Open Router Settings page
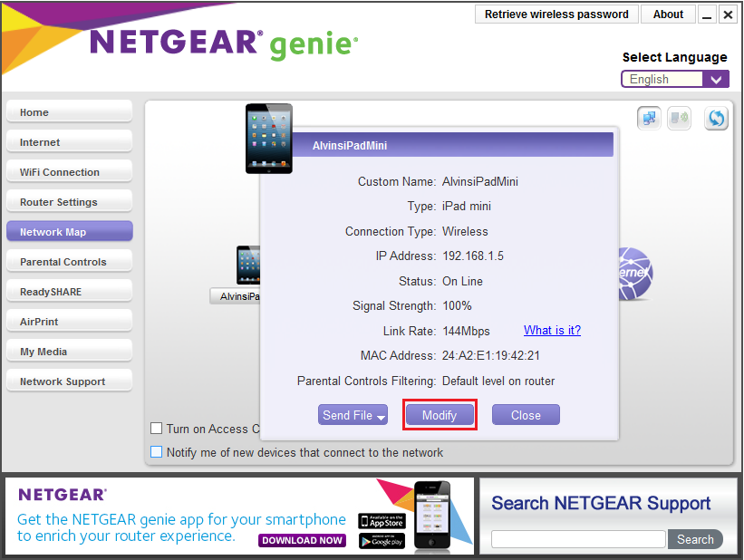The height and width of the screenshot is (560, 744). (69, 202)
